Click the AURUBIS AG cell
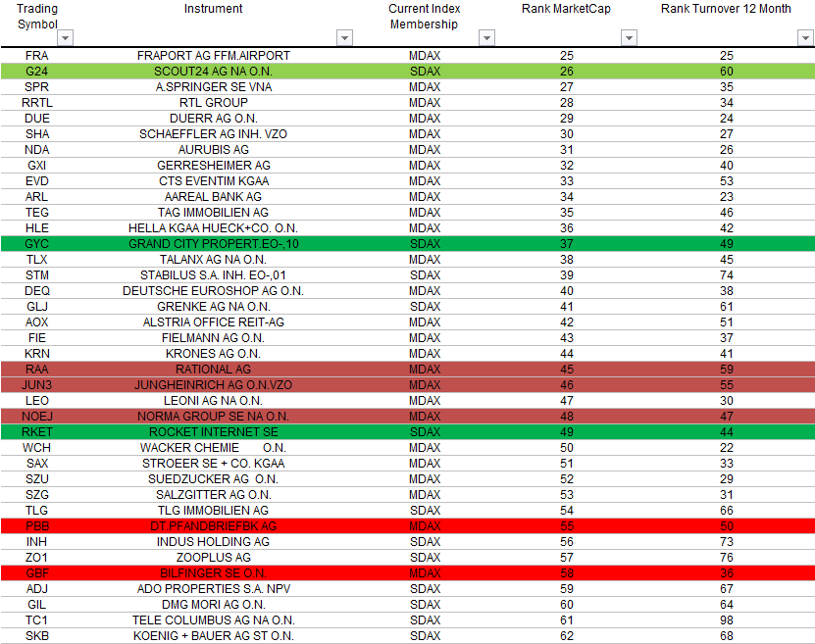The height and width of the screenshot is (644, 815). click(213, 150)
